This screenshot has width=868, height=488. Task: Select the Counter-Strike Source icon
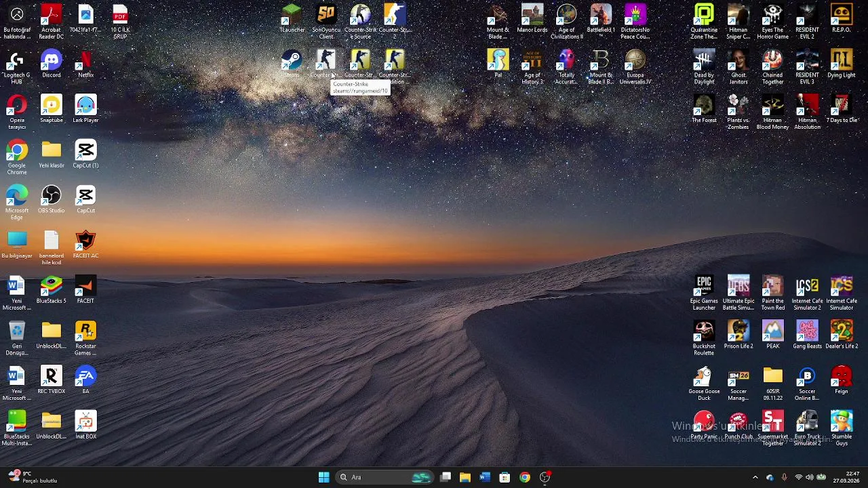click(x=360, y=22)
